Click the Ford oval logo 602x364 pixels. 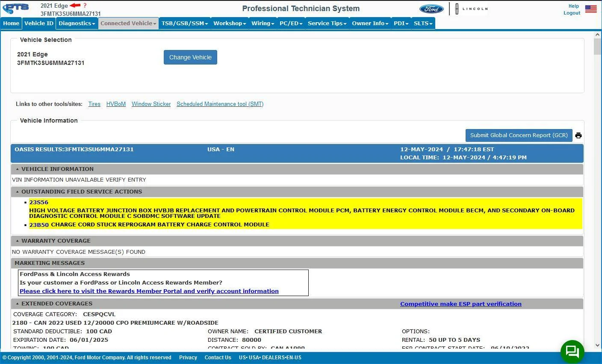pyautogui.click(x=431, y=9)
